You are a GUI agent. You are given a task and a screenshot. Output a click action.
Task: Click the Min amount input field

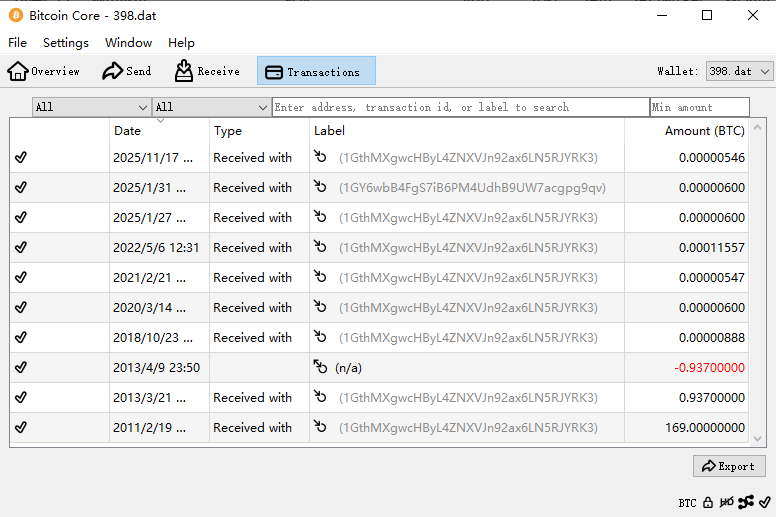(699, 107)
